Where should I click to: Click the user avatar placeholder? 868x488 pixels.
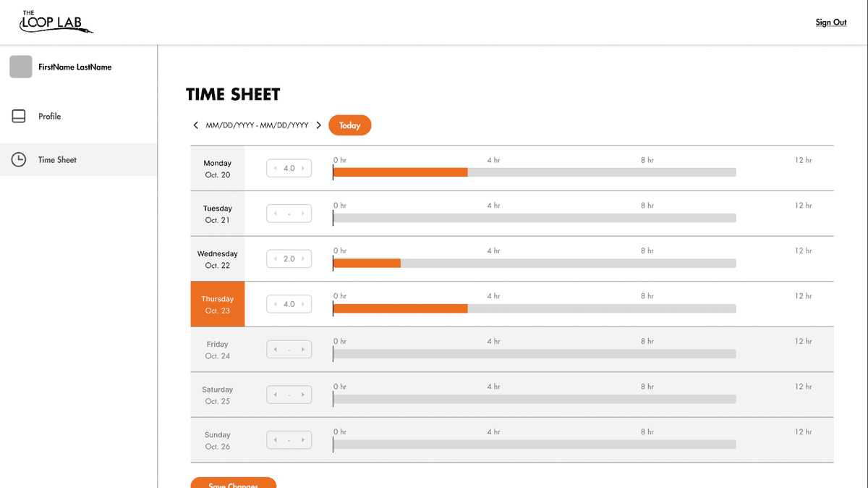point(21,67)
